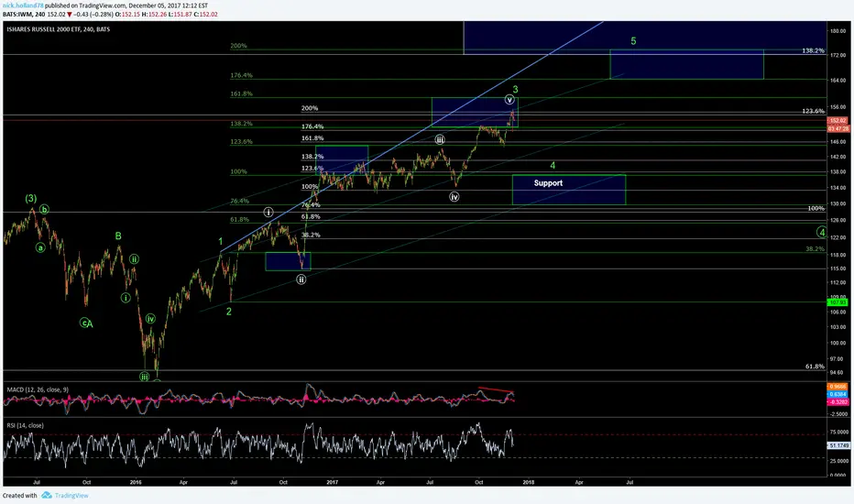Select the green wave 1 label

point(221,241)
